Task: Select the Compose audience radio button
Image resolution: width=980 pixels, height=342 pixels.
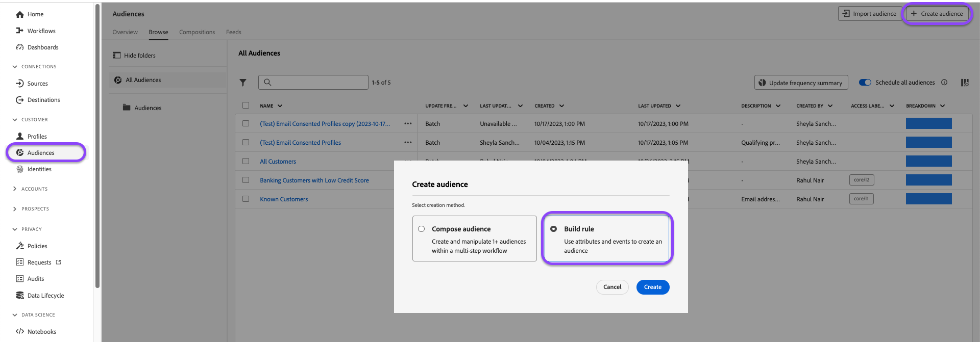Action: pyautogui.click(x=421, y=229)
